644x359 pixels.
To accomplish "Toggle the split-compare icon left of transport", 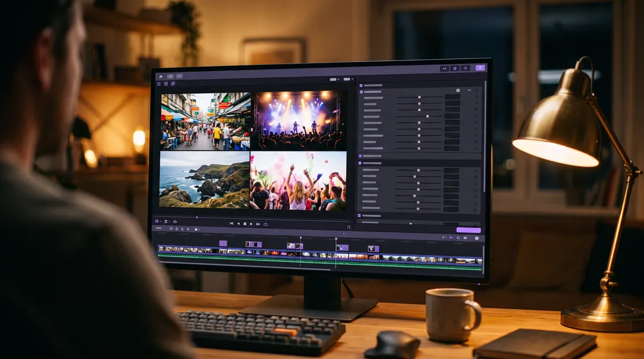I will [175, 222].
